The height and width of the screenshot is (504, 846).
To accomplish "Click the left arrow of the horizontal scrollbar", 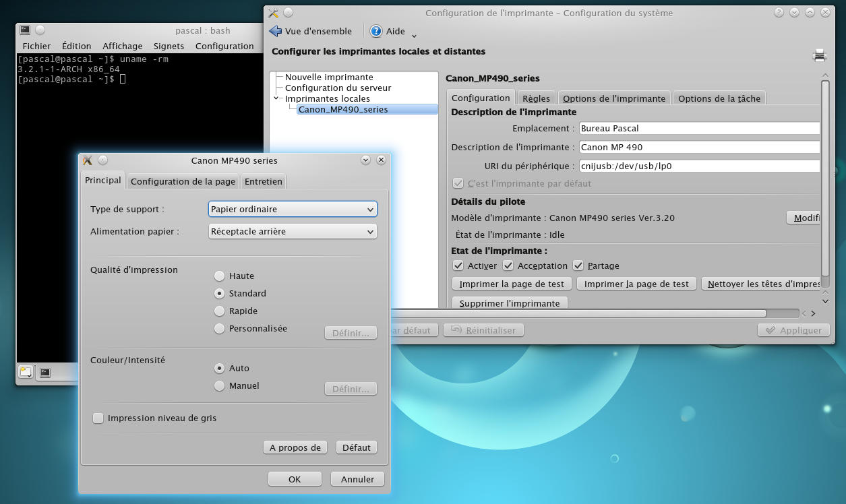I will [x=804, y=313].
